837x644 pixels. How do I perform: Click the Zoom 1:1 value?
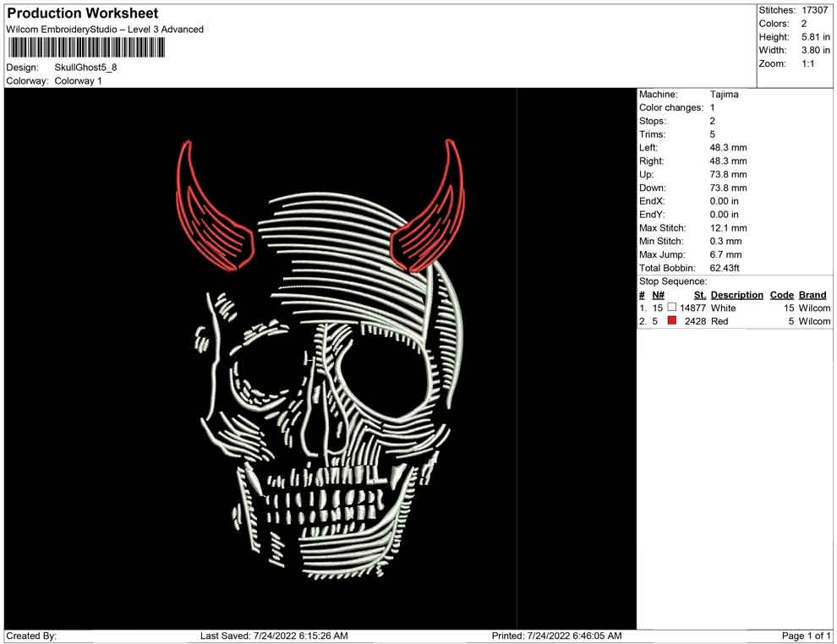807,64
